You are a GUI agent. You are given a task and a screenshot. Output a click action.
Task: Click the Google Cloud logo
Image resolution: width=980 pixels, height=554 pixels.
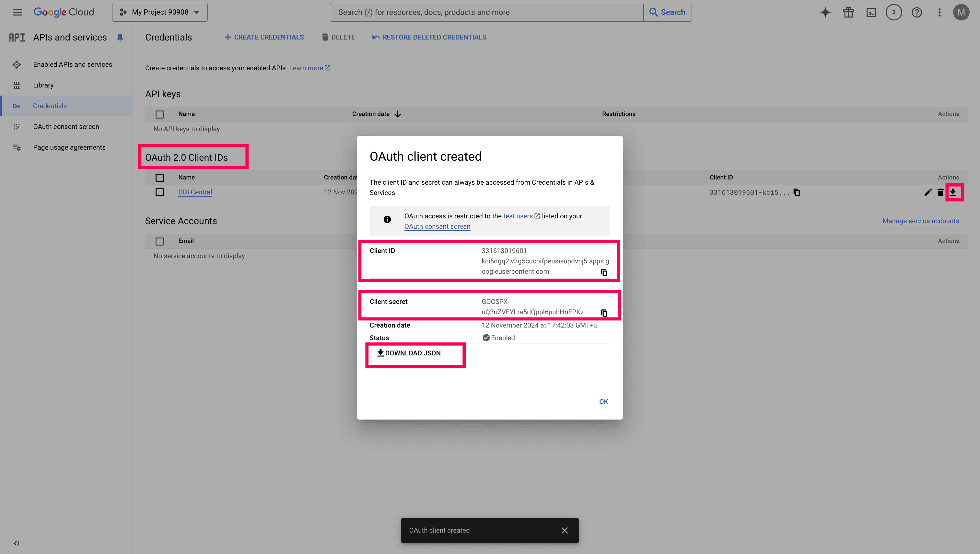click(x=64, y=12)
